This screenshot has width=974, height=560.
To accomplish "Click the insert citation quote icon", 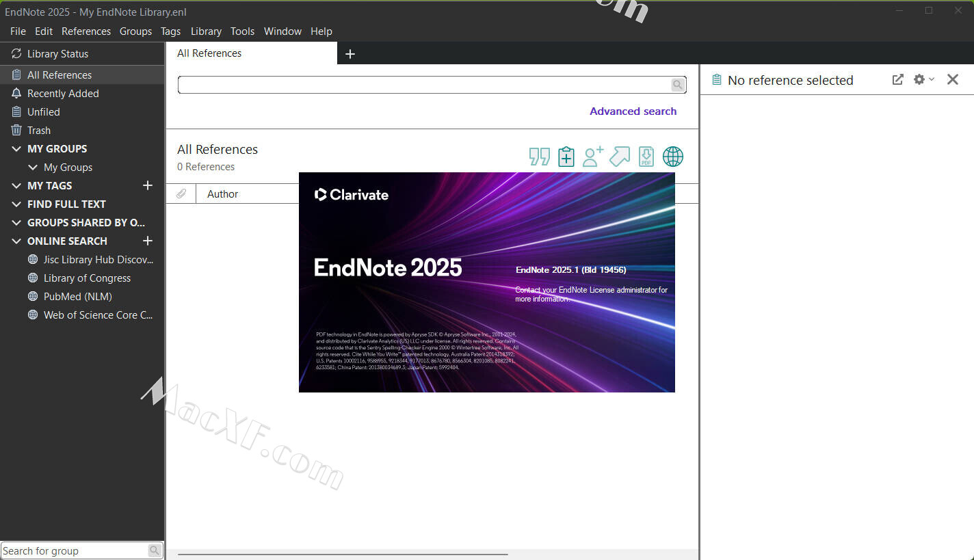I will (539, 157).
